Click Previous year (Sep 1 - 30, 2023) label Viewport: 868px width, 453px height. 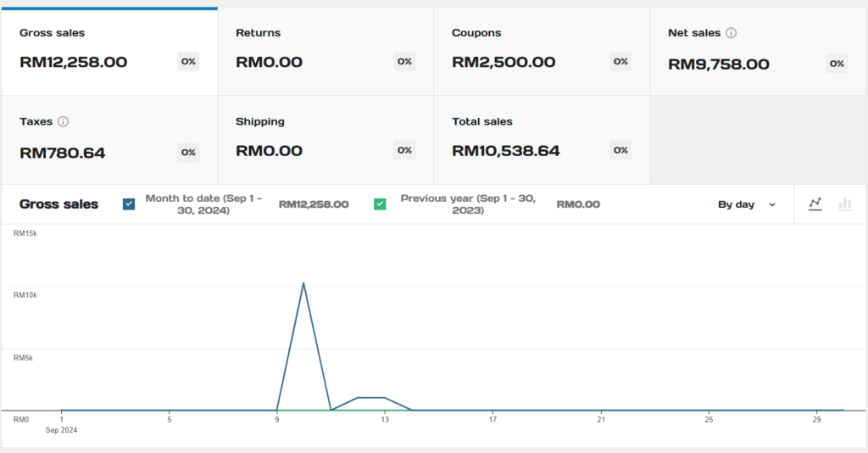[x=468, y=204]
